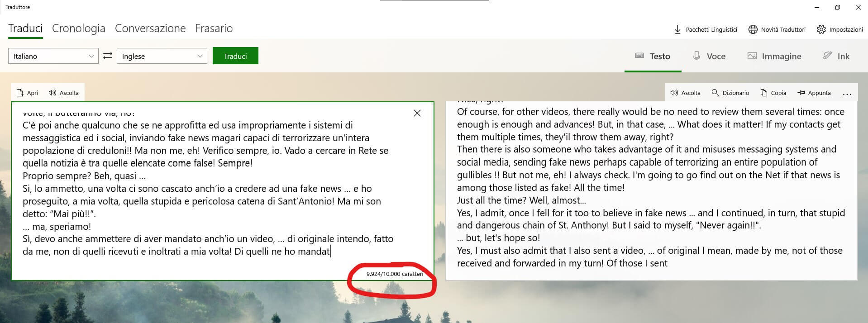
Task: Expand the Italiano source language dropdown
Action: pos(53,56)
